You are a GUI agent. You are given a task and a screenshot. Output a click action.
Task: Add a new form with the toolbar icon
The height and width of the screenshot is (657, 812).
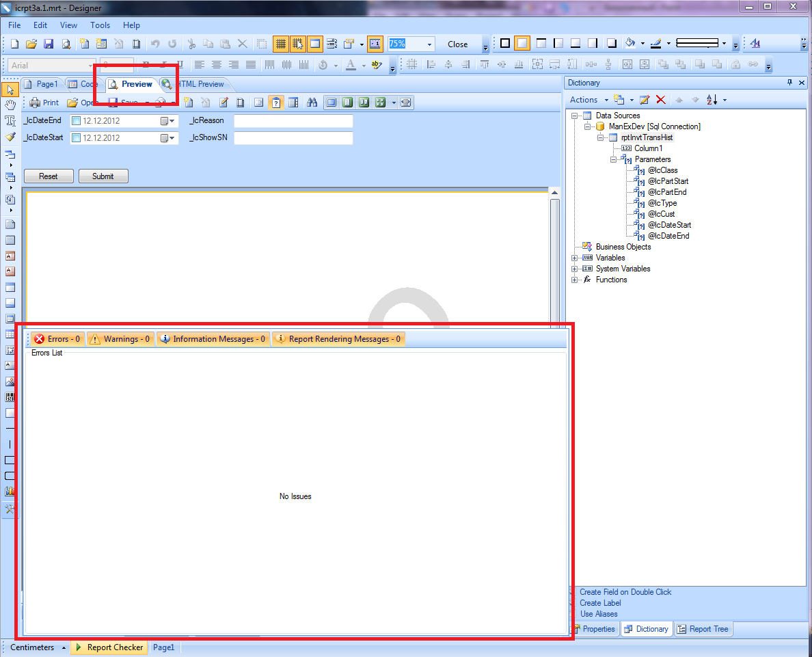pos(101,44)
